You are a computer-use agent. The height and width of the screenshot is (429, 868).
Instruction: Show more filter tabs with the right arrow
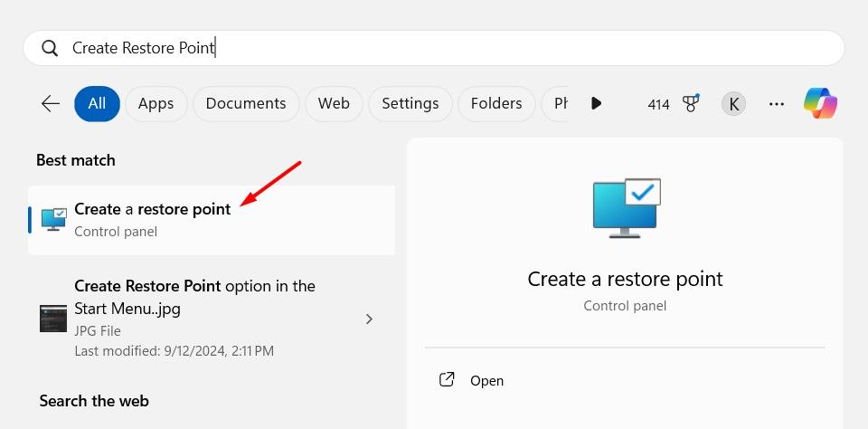point(596,103)
